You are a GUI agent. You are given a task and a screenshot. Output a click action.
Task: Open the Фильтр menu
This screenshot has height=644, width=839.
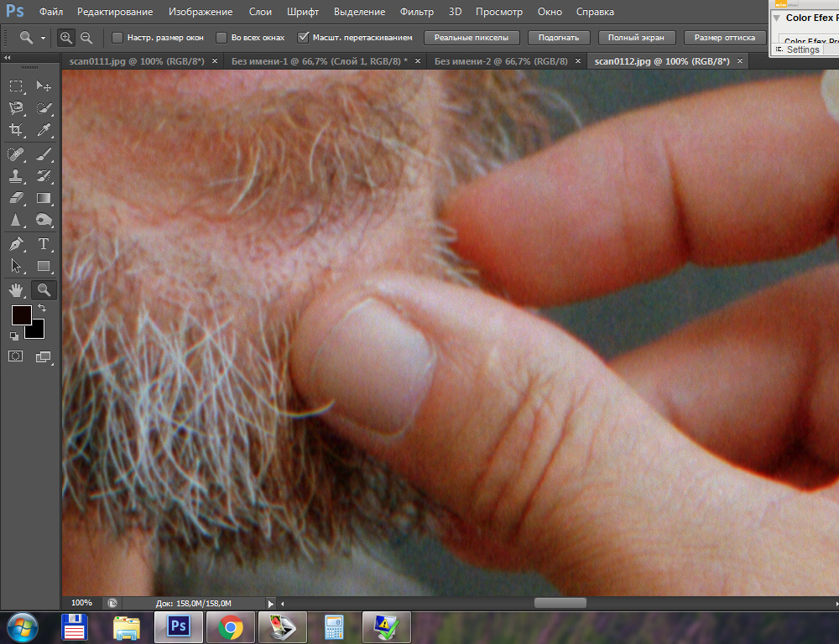coord(416,12)
